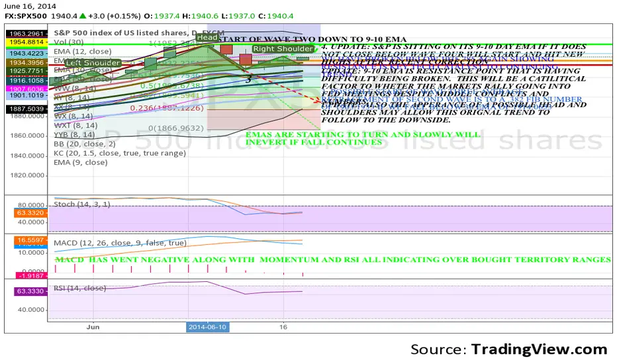The height and width of the screenshot is (364, 617).
Task: Click the Left Shoulder pattern label
Action: [x=93, y=63]
